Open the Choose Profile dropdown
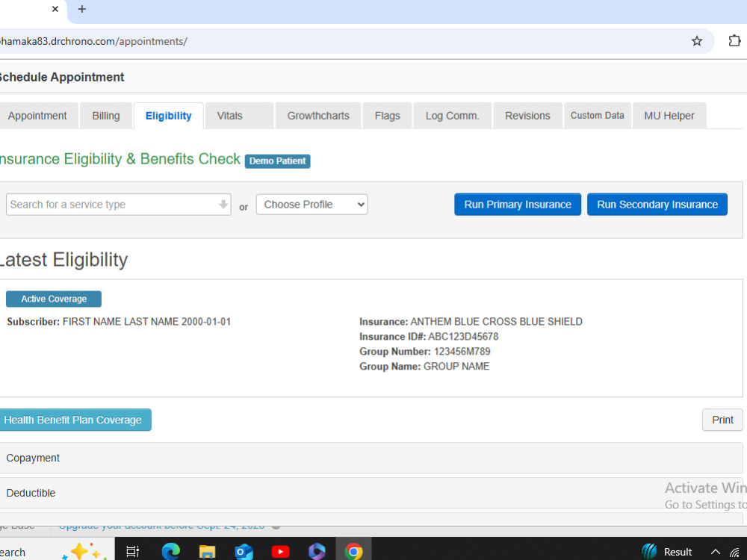This screenshot has height=560, width=747. tap(312, 205)
